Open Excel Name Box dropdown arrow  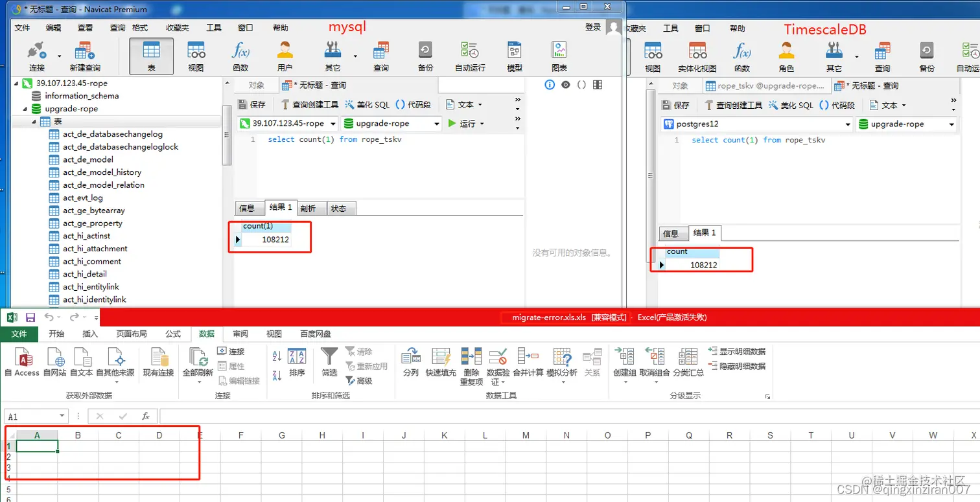point(62,416)
